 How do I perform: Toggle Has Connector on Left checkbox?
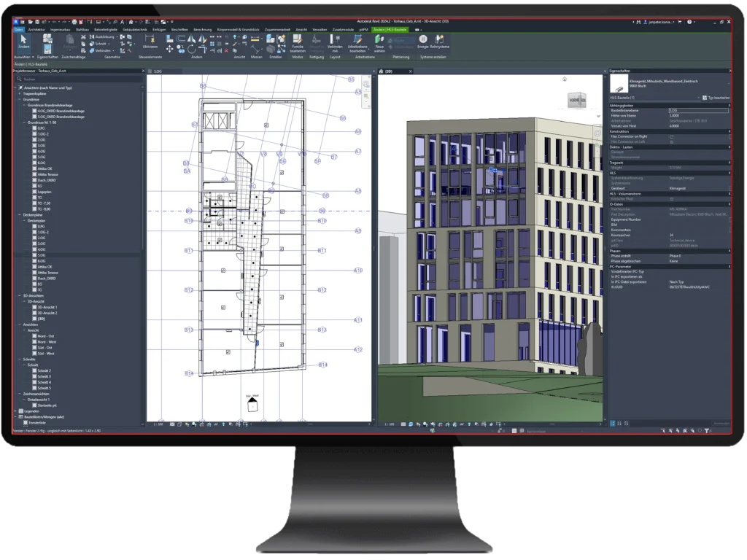click(x=671, y=141)
